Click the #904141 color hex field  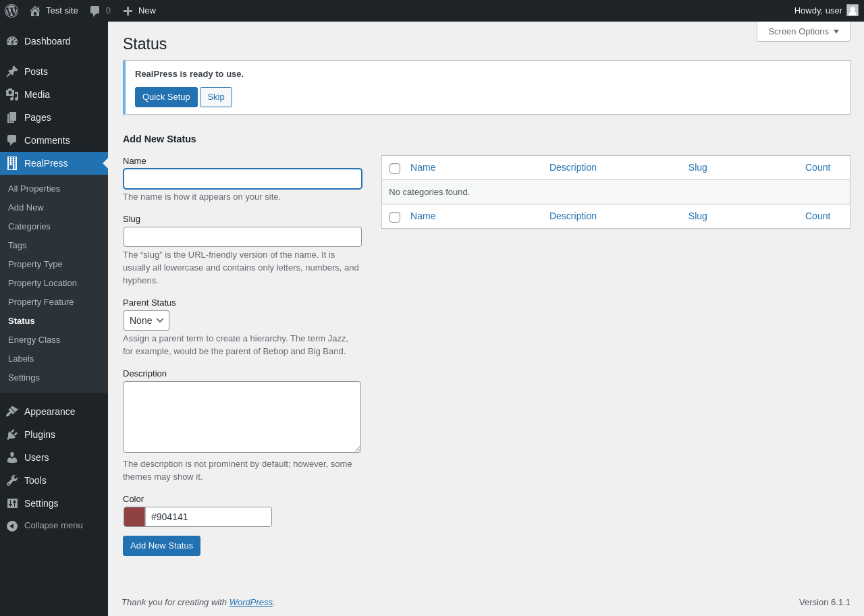(209, 517)
